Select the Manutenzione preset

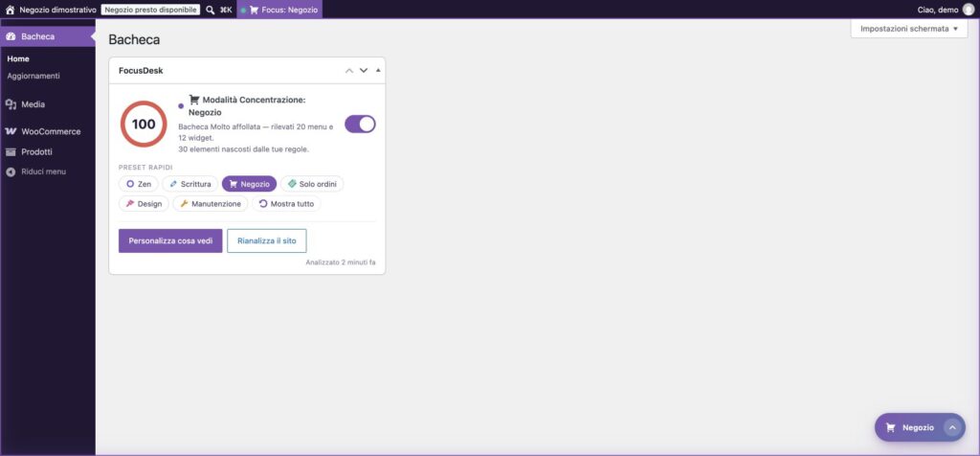(211, 204)
